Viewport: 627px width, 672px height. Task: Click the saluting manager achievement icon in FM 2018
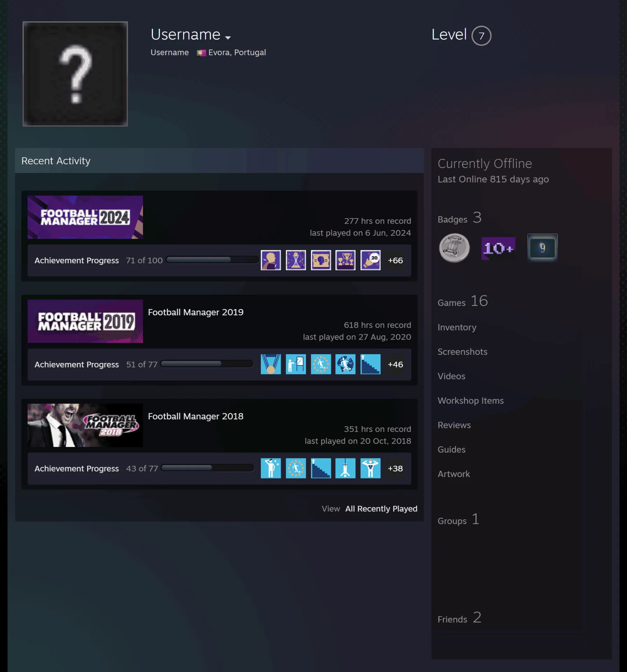pyautogui.click(x=271, y=468)
